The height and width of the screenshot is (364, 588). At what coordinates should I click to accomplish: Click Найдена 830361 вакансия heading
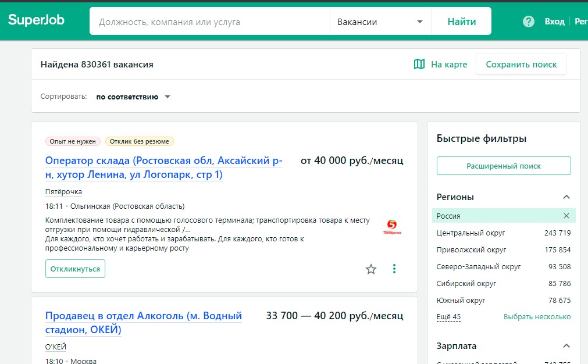(97, 65)
